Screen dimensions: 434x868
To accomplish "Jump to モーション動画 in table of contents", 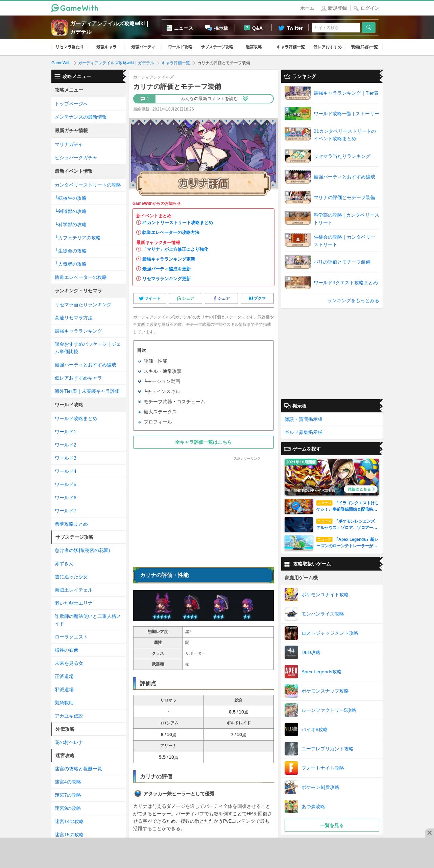I will 162,381.
